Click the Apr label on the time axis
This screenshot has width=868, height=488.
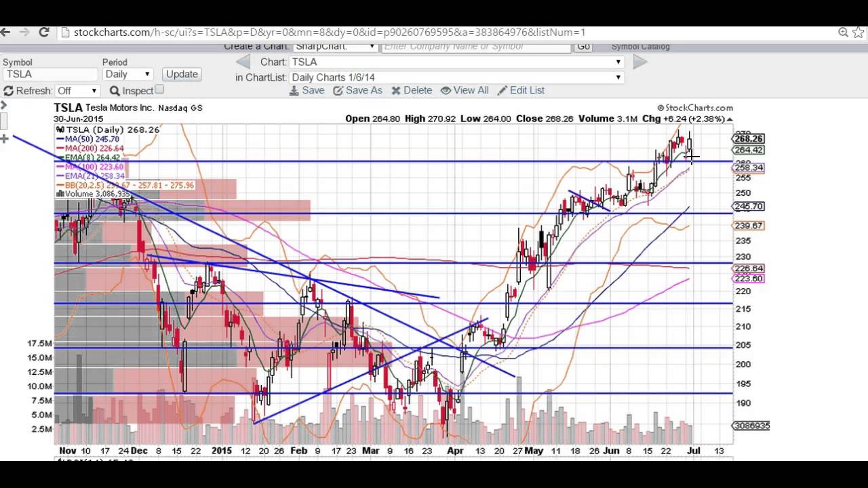[456, 451]
